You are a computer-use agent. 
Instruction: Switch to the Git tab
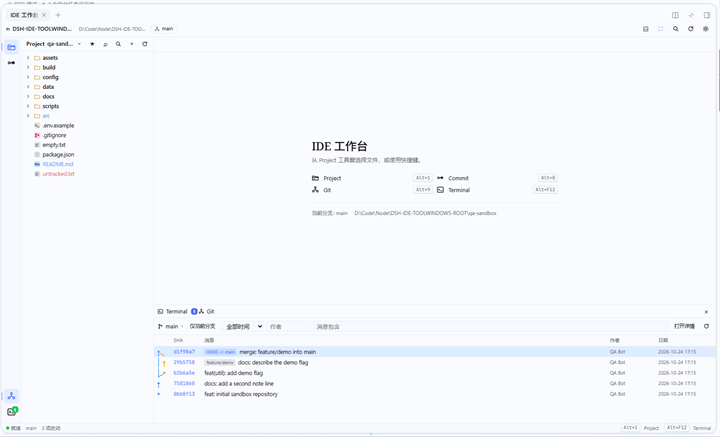coord(207,312)
